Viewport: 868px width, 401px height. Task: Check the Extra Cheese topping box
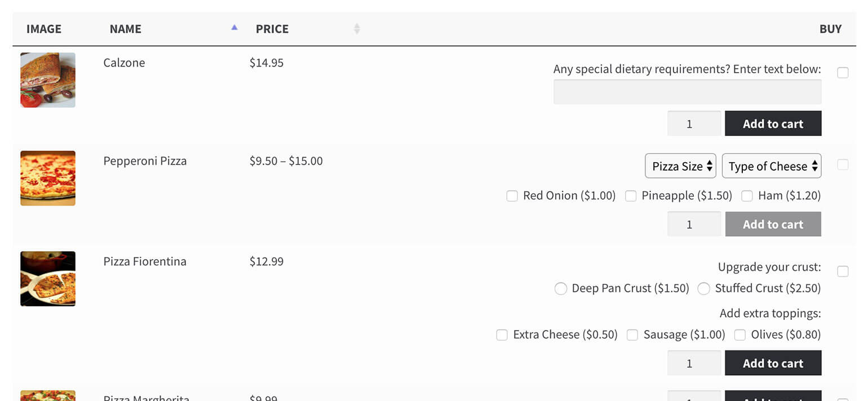pos(502,335)
